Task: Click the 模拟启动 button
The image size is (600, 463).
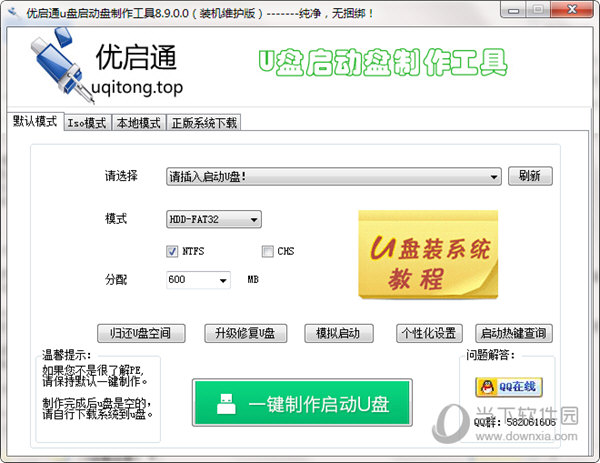Action: tap(339, 333)
